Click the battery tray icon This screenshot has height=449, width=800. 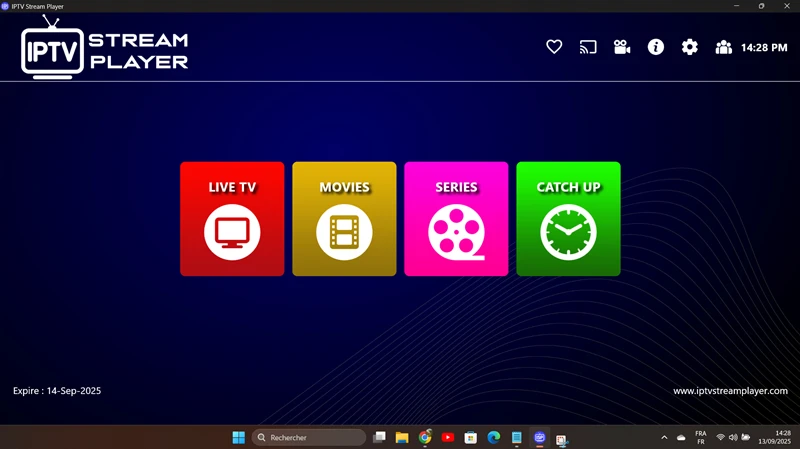point(746,437)
